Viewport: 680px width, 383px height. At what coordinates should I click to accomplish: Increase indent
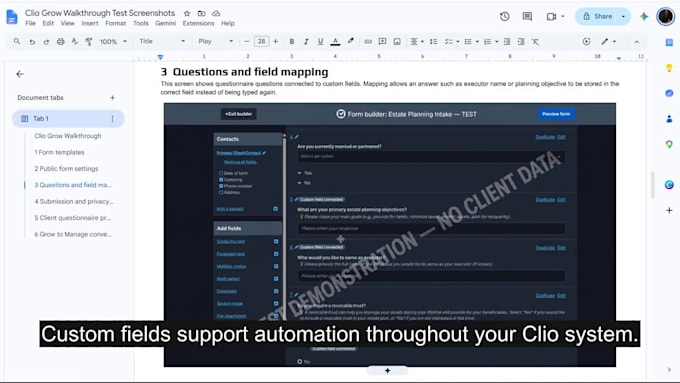coord(521,42)
